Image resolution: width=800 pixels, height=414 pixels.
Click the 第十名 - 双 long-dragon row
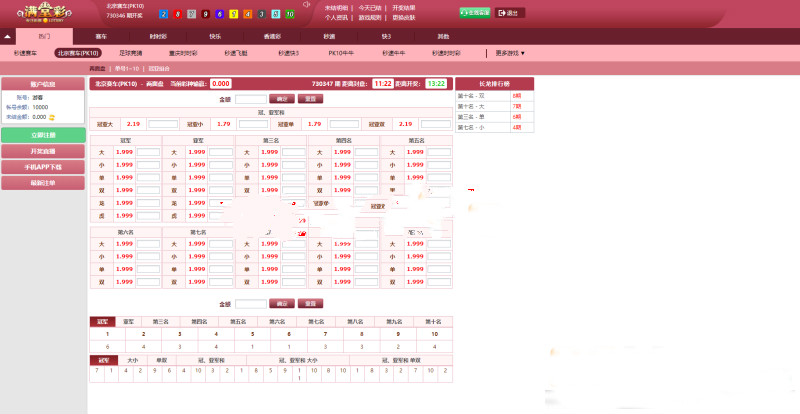[494, 96]
